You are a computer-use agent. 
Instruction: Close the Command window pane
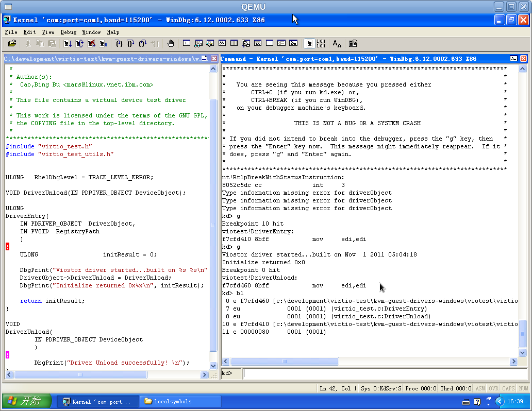click(524, 59)
